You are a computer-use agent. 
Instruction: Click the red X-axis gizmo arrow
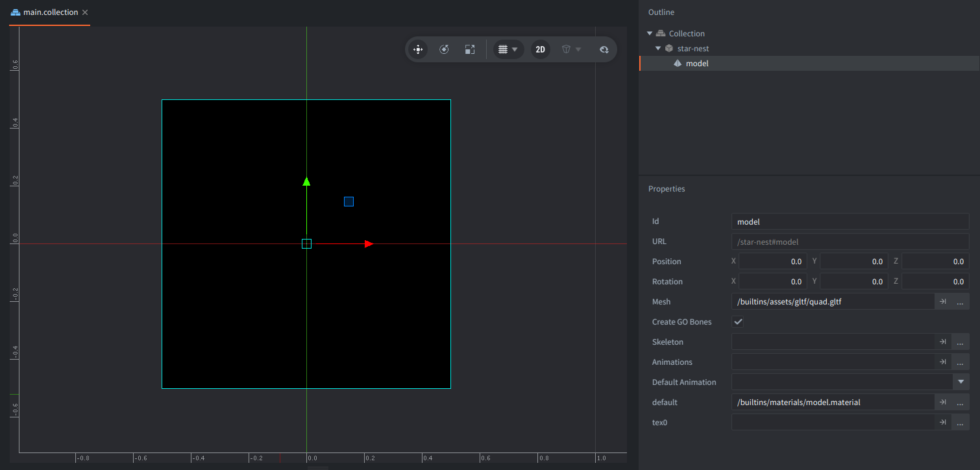coord(369,244)
